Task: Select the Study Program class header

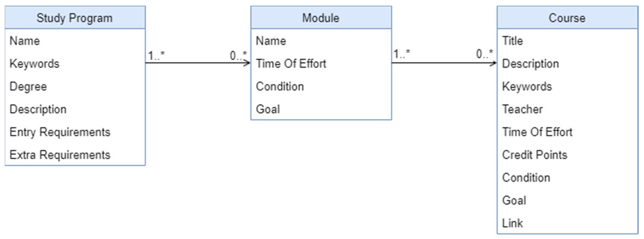Action: pos(75,18)
